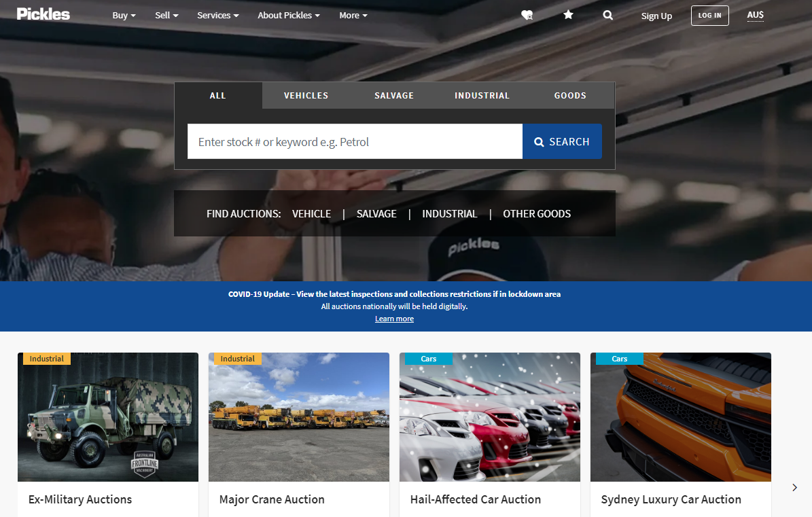
Task: Open saved searches heart icon
Action: pyautogui.click(x=527, y=15)
